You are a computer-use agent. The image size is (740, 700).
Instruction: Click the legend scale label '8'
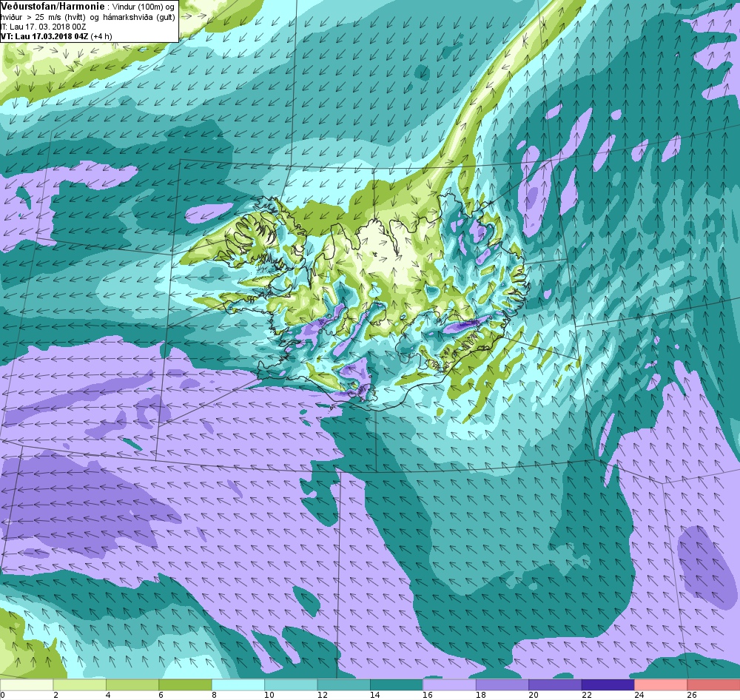tap(215, 694)
